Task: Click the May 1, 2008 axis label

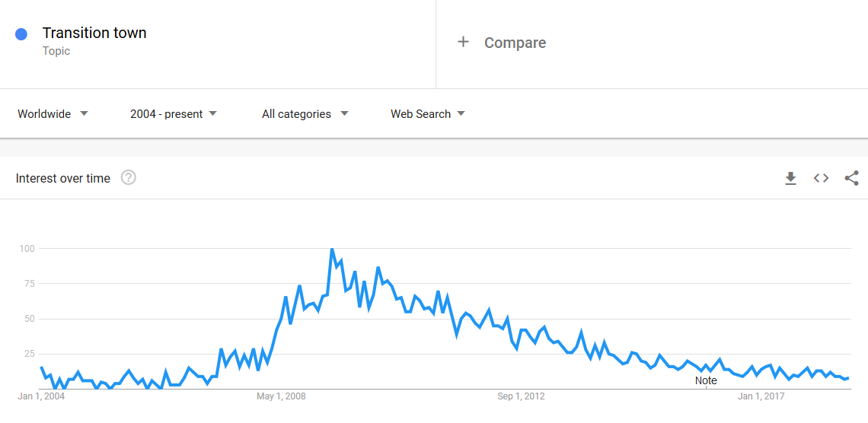Action: pos(281,396)
